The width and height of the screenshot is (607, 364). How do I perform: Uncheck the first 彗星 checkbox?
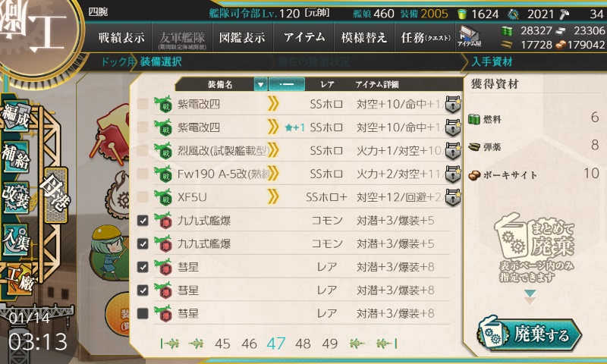(143, 267)
